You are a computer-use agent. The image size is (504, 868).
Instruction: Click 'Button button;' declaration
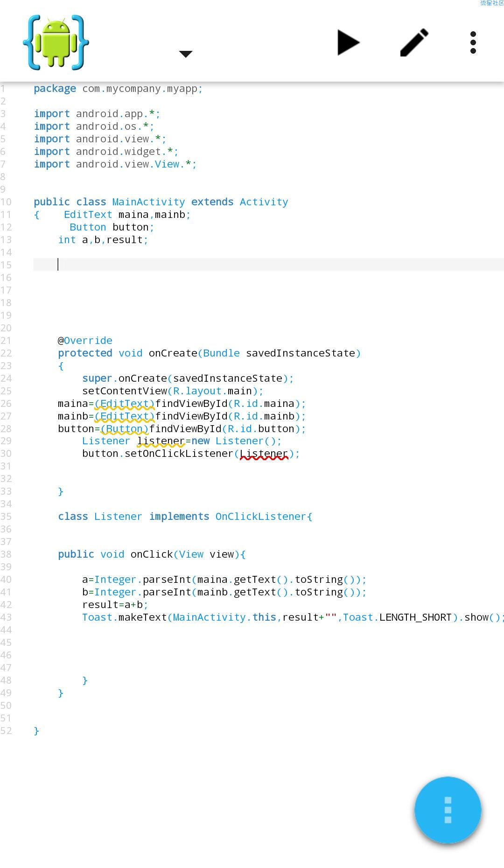pyautogui.click(x=112, y=227)
